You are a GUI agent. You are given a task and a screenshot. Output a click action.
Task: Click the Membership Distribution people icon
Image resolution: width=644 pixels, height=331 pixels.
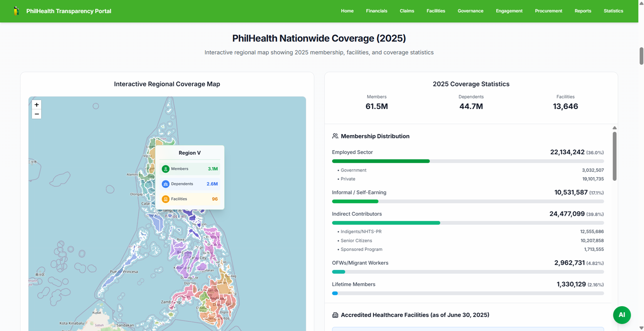(335, 136)
